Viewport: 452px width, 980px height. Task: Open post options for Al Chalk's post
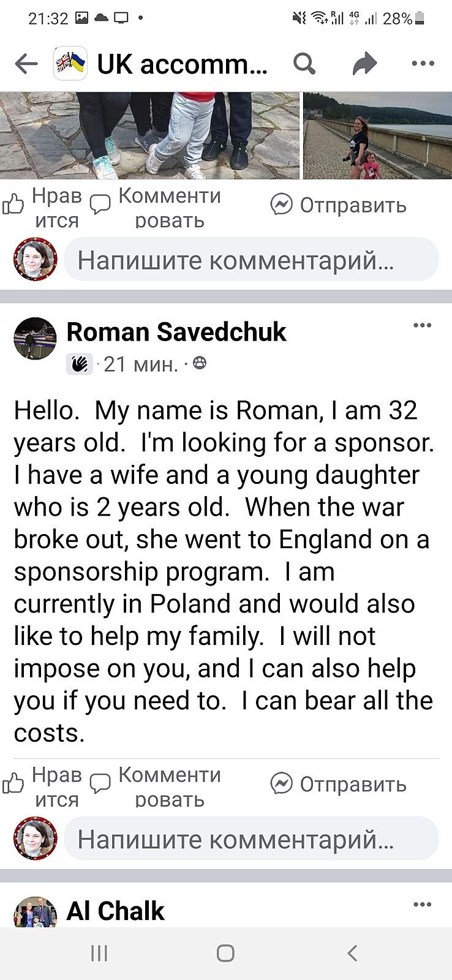click(423, 904)
